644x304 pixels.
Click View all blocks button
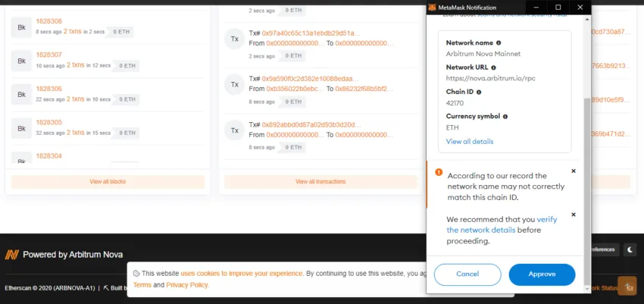point(108,182)
